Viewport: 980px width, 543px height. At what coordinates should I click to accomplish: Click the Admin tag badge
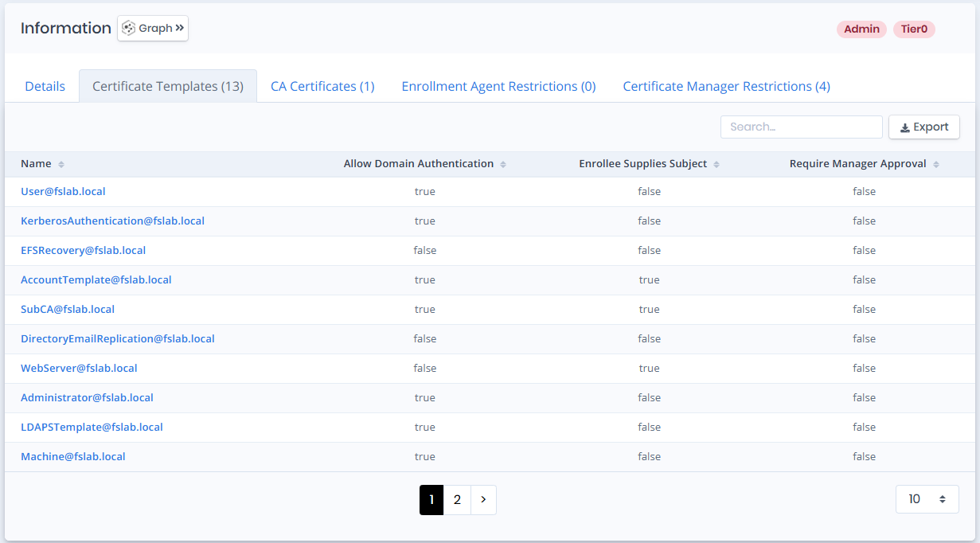(861, 29)
